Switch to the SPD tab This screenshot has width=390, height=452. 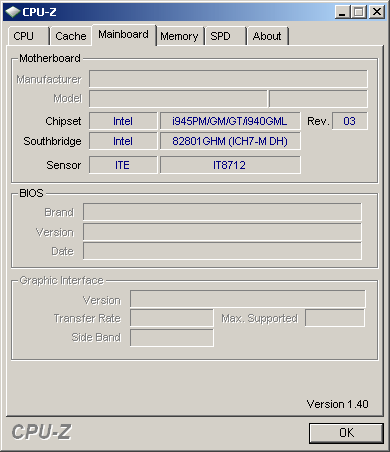[226, 36]
